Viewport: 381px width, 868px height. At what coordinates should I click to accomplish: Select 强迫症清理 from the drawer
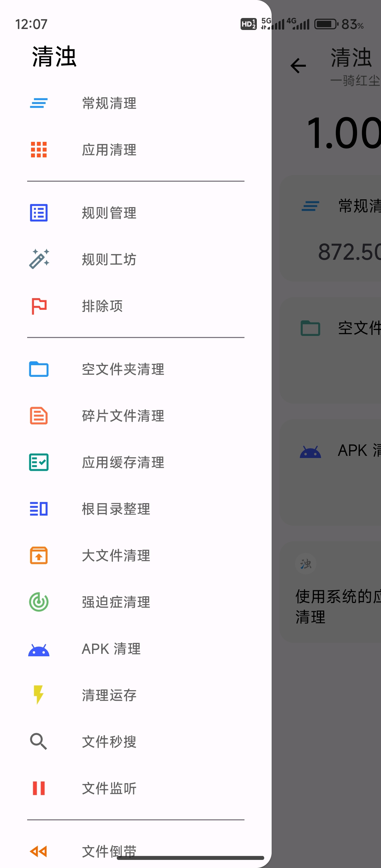pos(116,602)
